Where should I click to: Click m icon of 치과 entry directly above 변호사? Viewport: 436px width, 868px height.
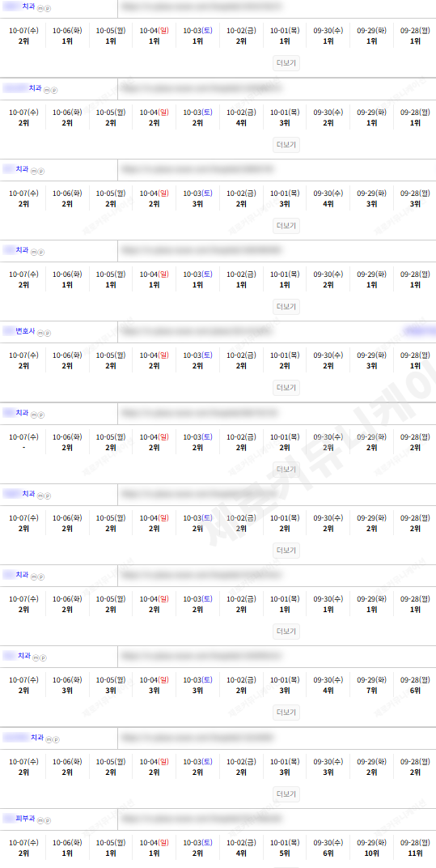(34, 252)
